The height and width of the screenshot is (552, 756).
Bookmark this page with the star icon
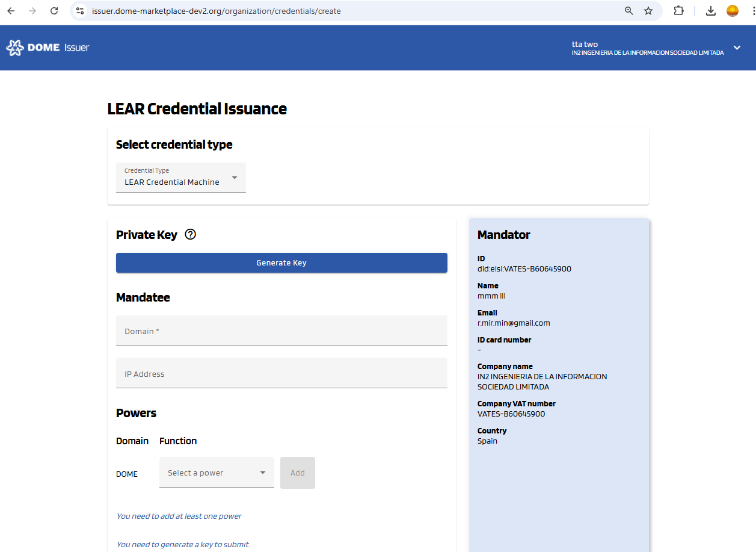[648, 11]
